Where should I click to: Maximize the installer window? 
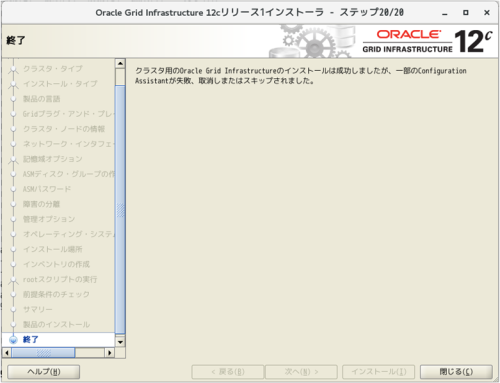[x=466, y=13]
